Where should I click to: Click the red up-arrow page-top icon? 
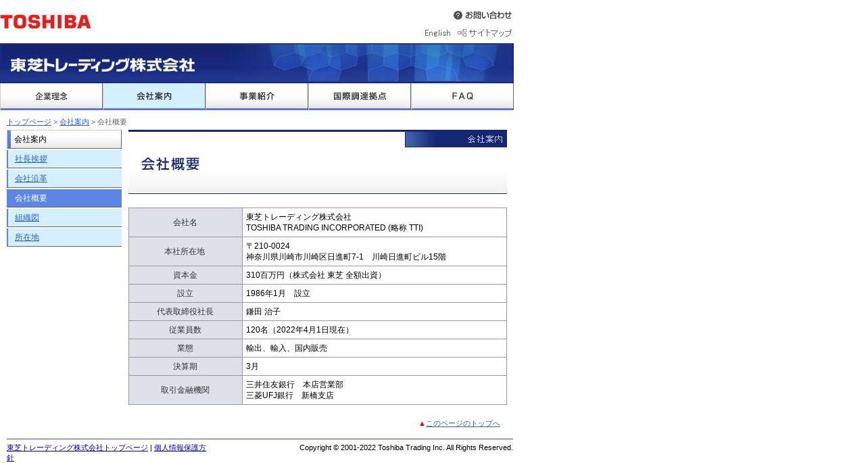point(422,424)
